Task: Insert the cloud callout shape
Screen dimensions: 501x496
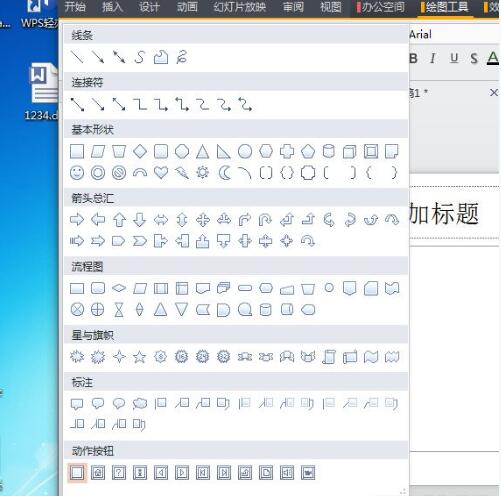Action: 140,404
